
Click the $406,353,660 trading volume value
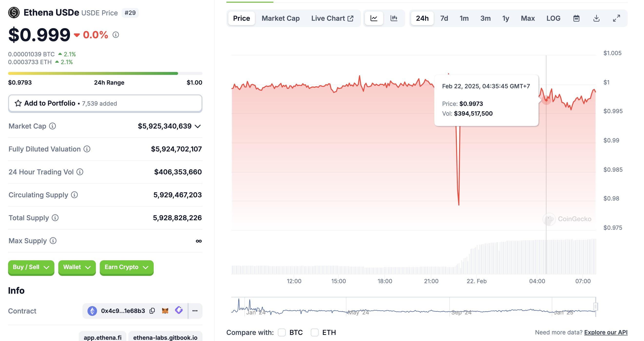(x=178, y=172)
